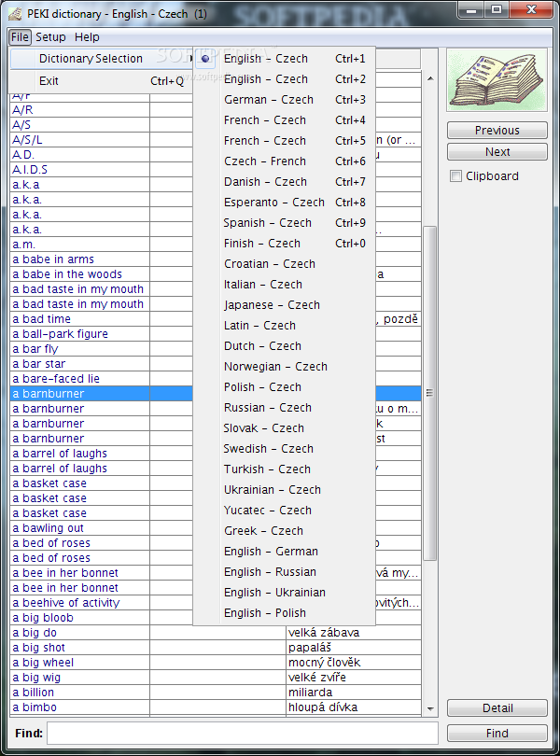Select English – Czech Ctrl+2 dictionary

coord(284,79)
